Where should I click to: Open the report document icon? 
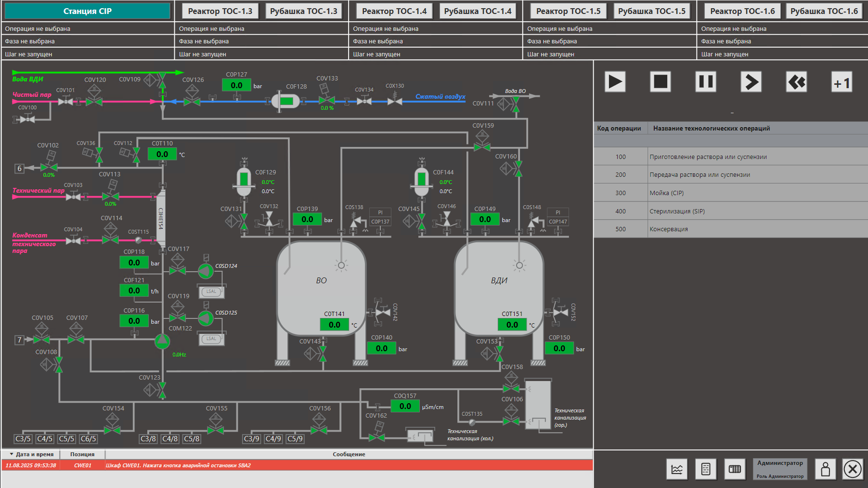coord(706,469)
